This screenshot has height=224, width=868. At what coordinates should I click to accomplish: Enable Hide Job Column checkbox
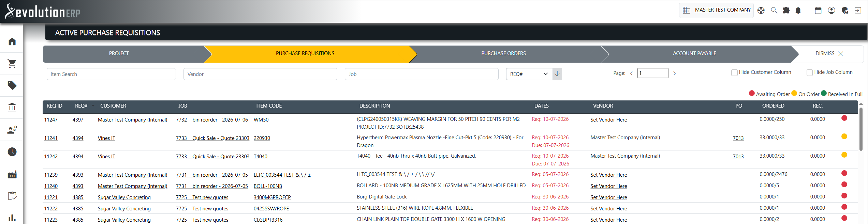(809, 73)
